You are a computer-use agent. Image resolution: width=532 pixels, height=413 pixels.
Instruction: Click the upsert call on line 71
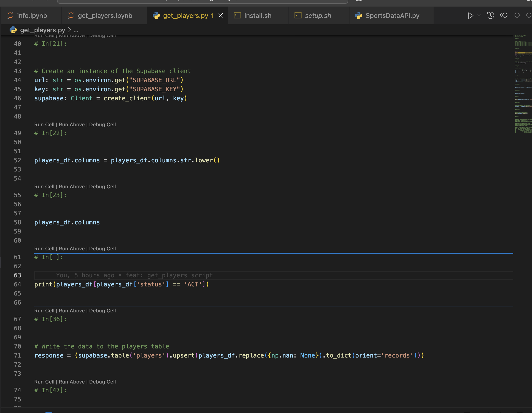184,356
